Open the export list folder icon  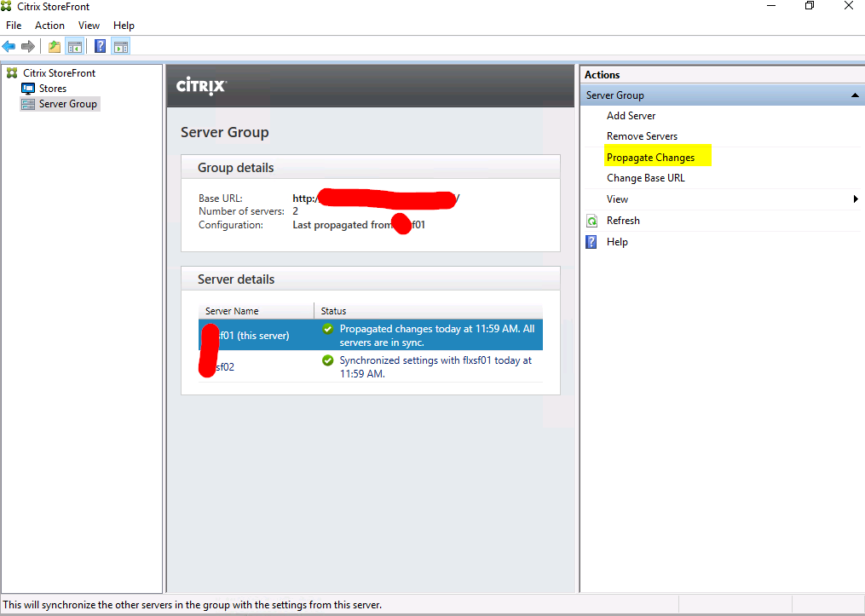click(53, 45)
